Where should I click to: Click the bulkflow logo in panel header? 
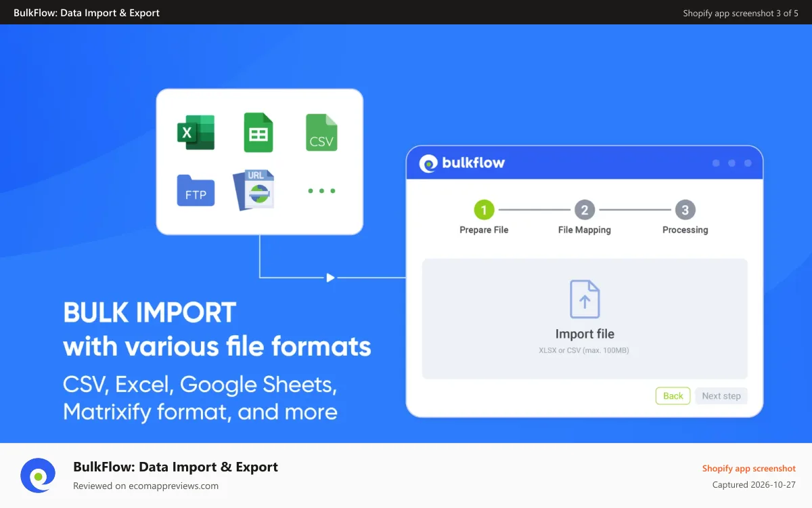(462, 163)
